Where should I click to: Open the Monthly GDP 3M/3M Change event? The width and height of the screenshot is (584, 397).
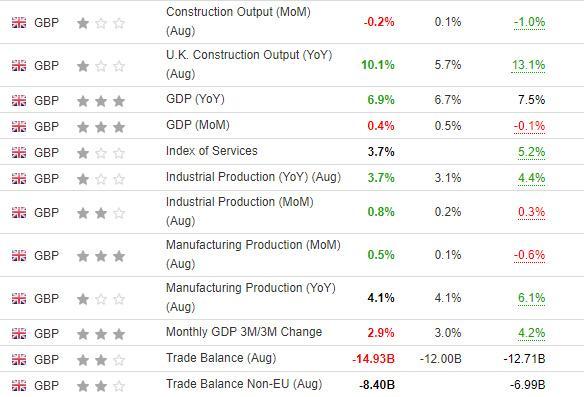pos(244,332)
